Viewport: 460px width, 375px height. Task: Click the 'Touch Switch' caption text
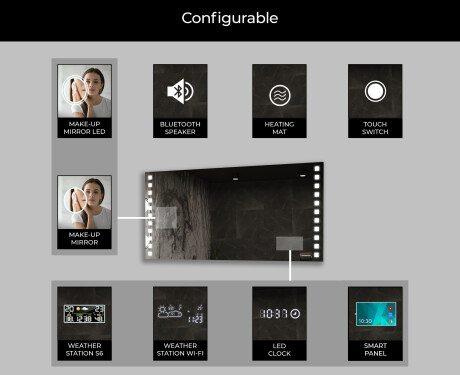(x=375, y=128)
